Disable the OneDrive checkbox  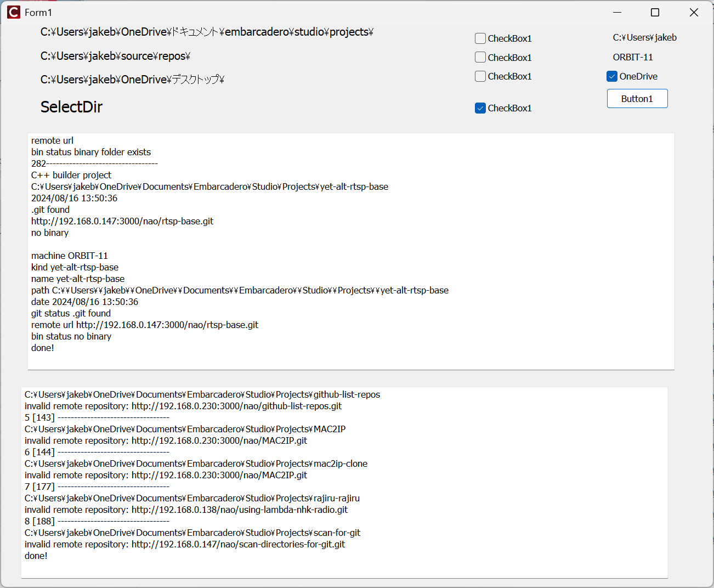[612, 76]
